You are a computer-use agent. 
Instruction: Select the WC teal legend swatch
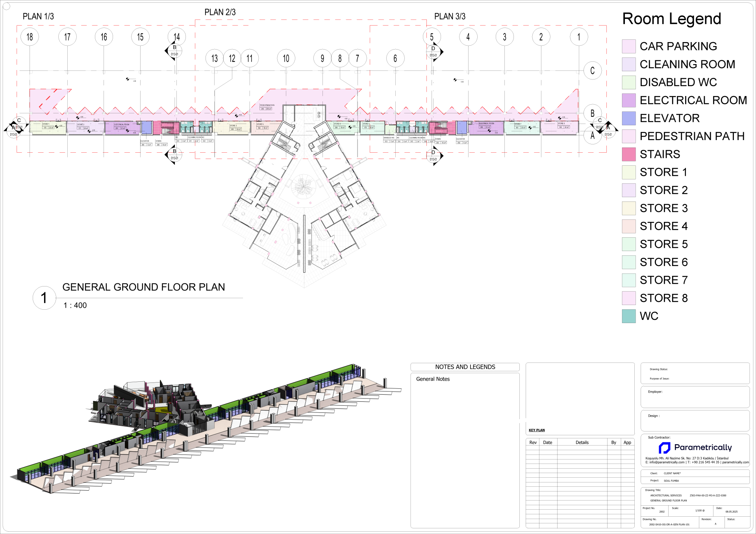[x=628, y=316]
